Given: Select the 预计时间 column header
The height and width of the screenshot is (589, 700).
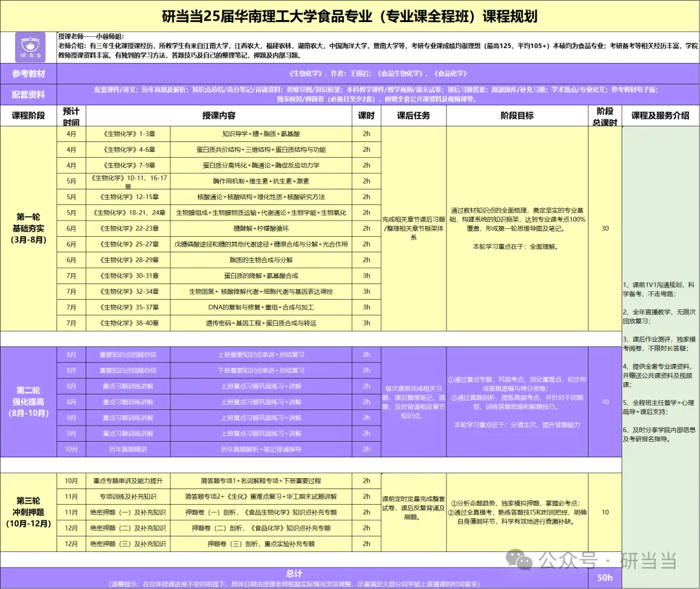Looking at the screenshot, I should [71, 116].
